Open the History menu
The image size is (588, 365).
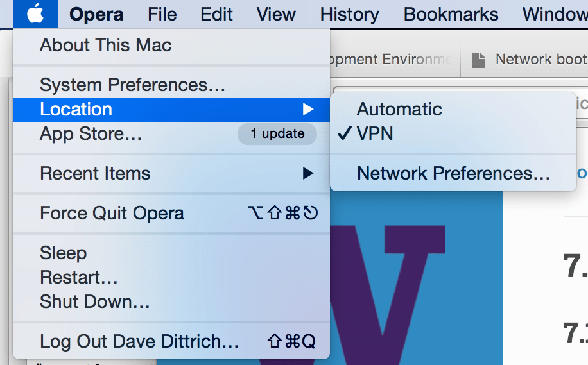pos(349,14)
